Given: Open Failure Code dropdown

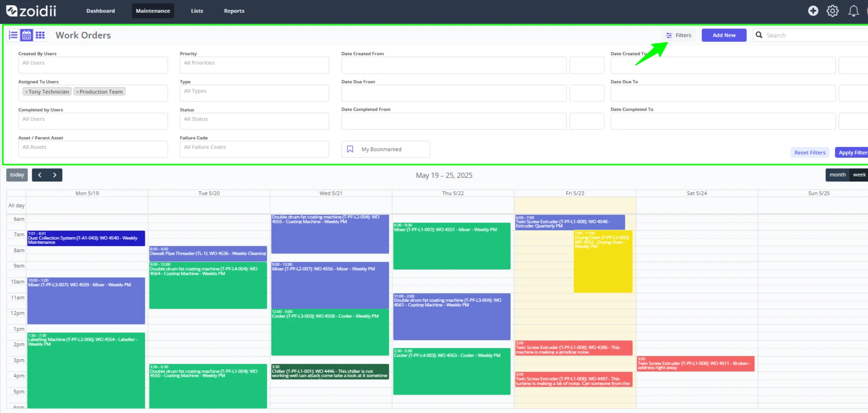Looking at the screenshot, I should [x=254, y=149].
